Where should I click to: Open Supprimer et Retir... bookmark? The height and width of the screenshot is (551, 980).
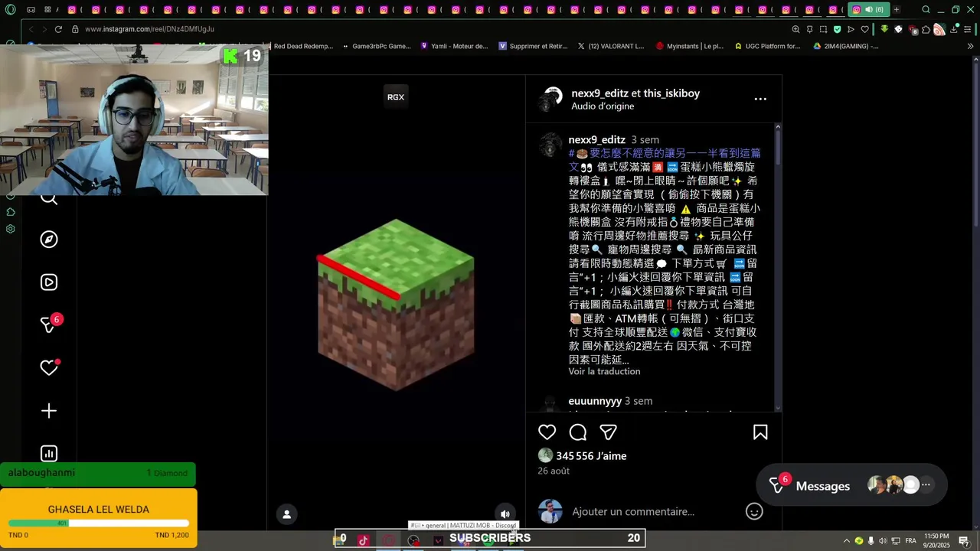(533, 46)
